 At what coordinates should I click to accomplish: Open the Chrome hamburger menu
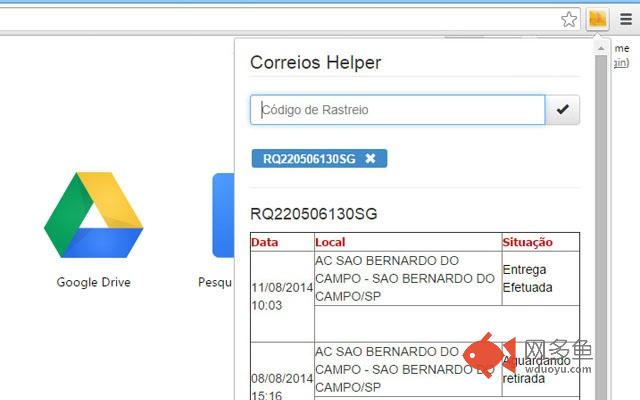point(626,19)
